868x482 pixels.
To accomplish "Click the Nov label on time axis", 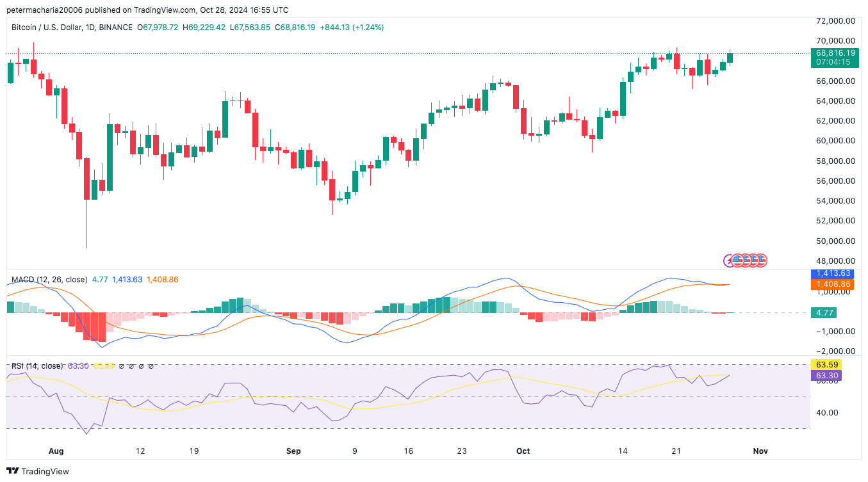I will pos(760,451).
